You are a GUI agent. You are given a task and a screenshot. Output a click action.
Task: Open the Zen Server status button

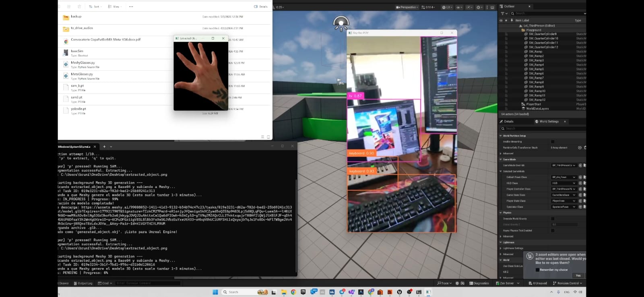(508, 283)
